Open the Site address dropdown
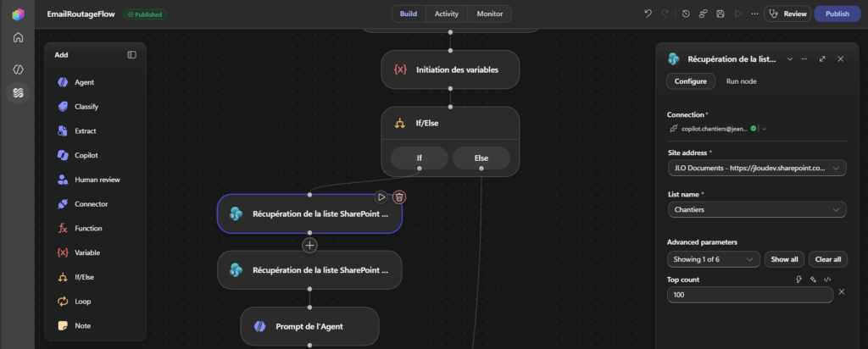The image size is (868, 349). click(757, 168)
